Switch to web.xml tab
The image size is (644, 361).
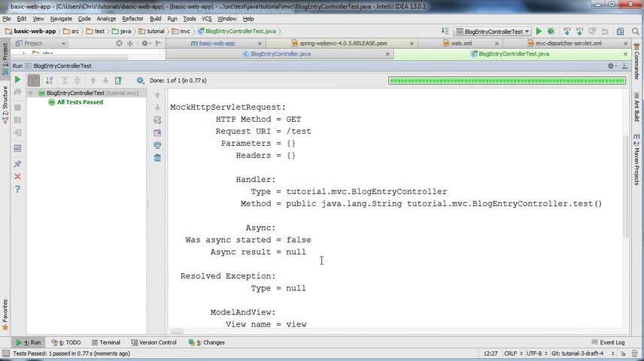pos(461,43)
